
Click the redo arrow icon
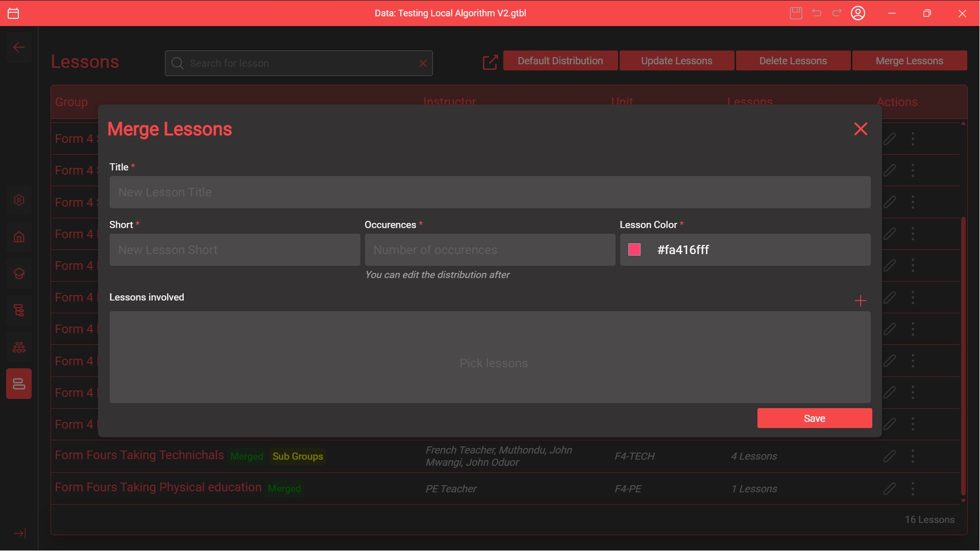pos(837,13)
